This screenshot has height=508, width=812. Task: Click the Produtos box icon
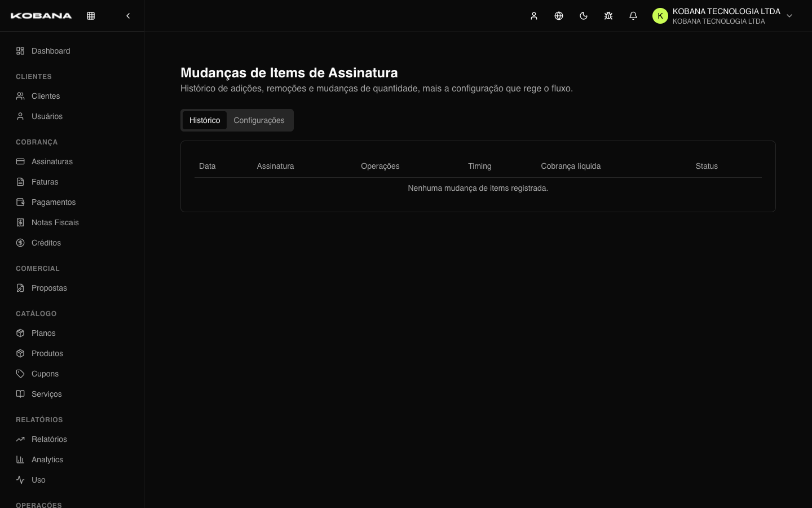pyautogui.click(x=20, y=353)
